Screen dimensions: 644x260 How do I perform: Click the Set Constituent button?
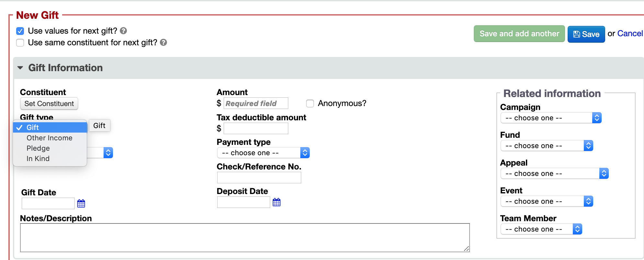point(49,103)
